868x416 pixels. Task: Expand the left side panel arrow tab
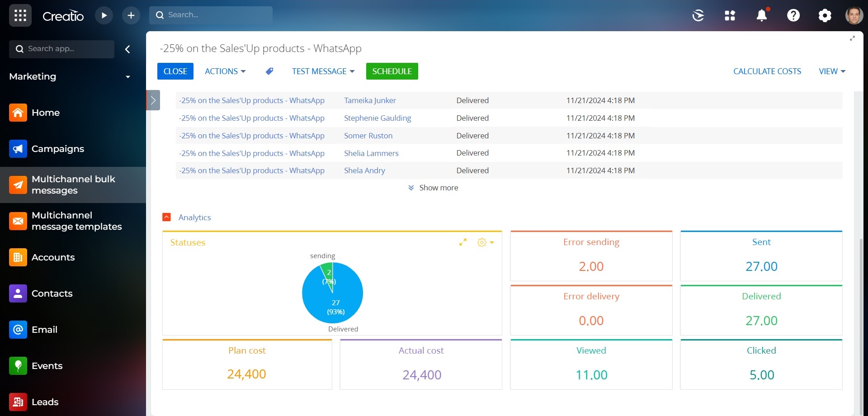coord(153,100)
